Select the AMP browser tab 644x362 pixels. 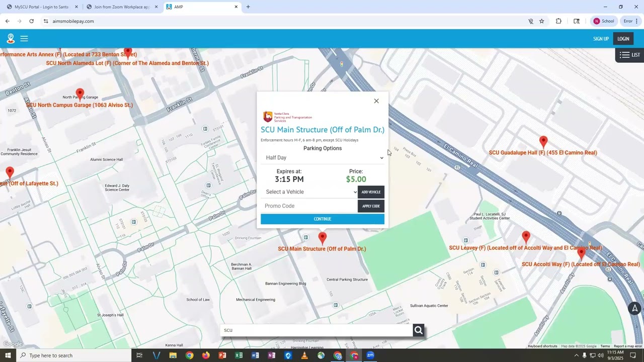pos(201,7)
